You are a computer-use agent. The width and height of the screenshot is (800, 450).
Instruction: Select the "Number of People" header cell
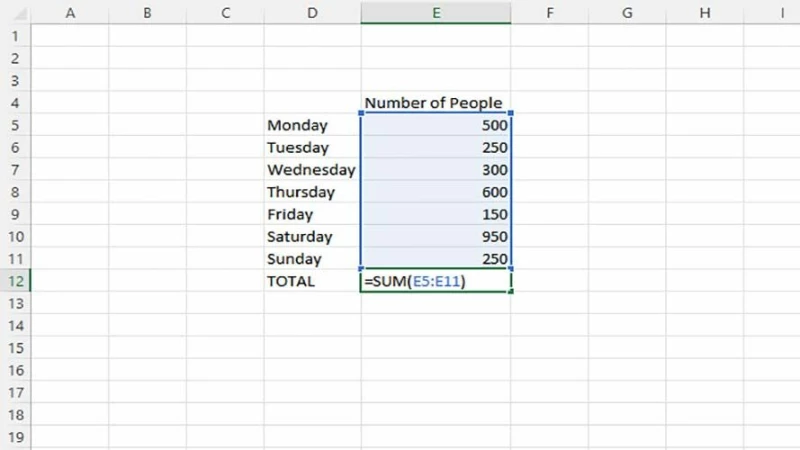[x=436, y=103]
